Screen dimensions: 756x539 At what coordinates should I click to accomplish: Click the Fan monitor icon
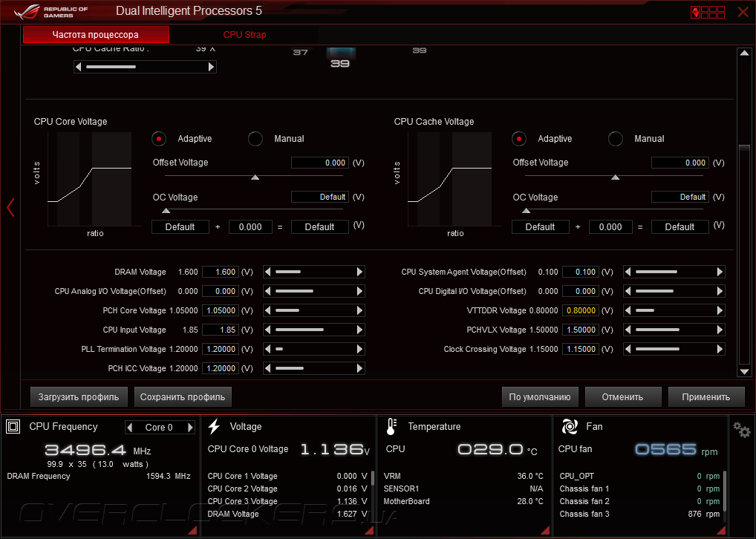click(570, 427)
